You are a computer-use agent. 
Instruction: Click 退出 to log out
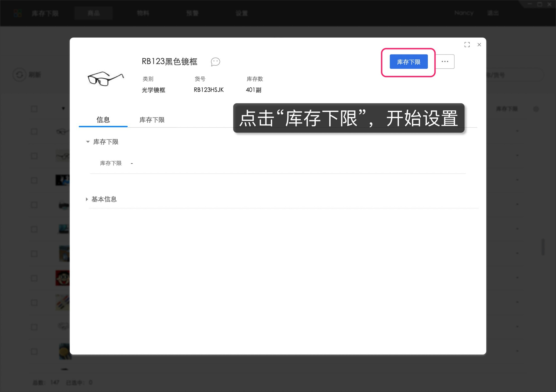point(493,13)
